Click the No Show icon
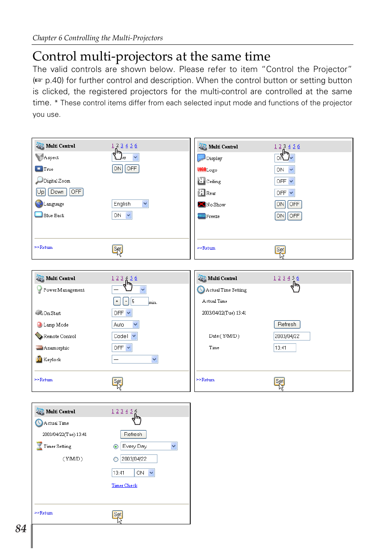This screenshot has width=392, height=556. tap(201, 204)
